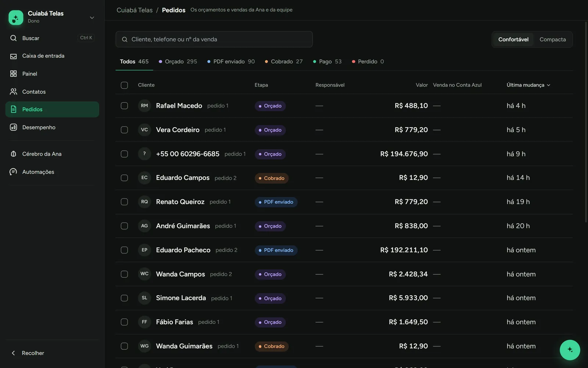Click the Contatos people icon
The image size is (588, 368).
(14, 92)
